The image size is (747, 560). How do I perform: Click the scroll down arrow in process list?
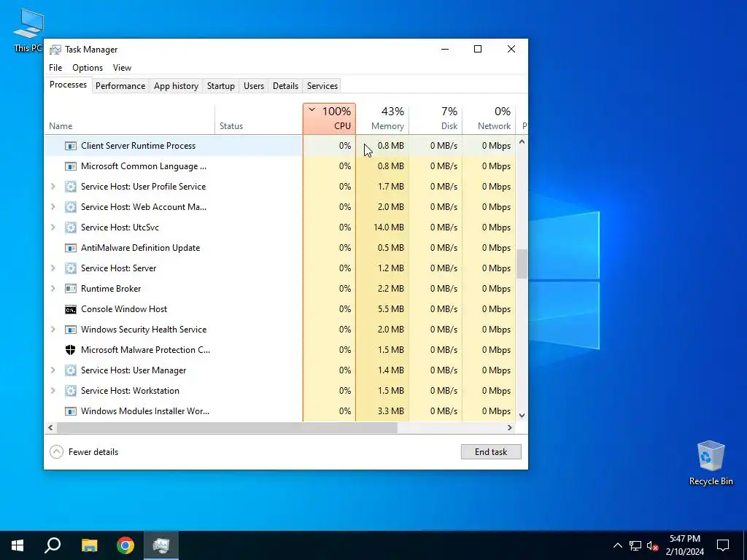pyautogui.click(x=522, y=415)
